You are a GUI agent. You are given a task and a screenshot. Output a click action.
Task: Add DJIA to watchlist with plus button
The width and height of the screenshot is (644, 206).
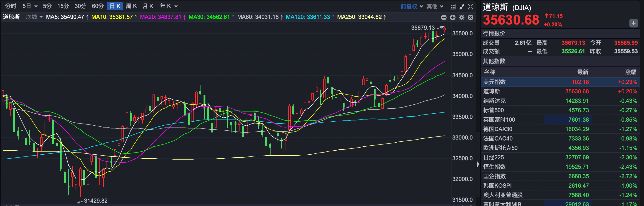(633, 23)
